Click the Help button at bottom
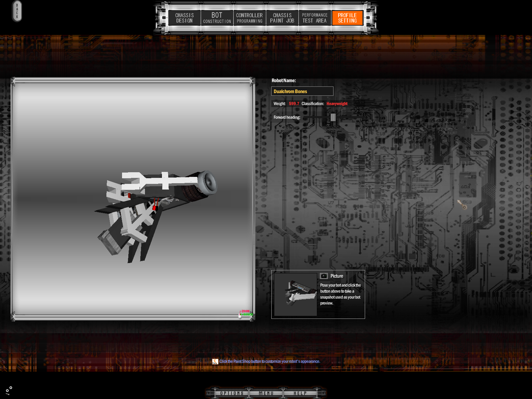The image size is (532, 399). point(300,393)
